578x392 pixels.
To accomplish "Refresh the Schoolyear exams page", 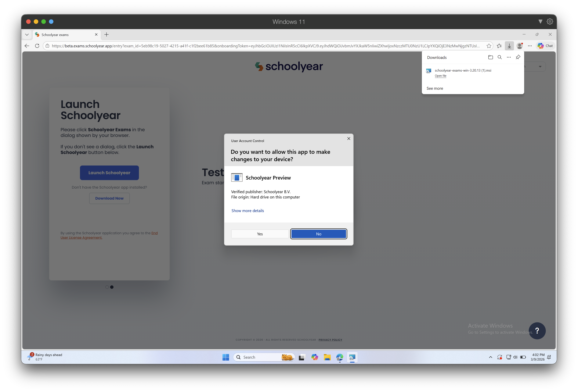I will click(37, 46).
